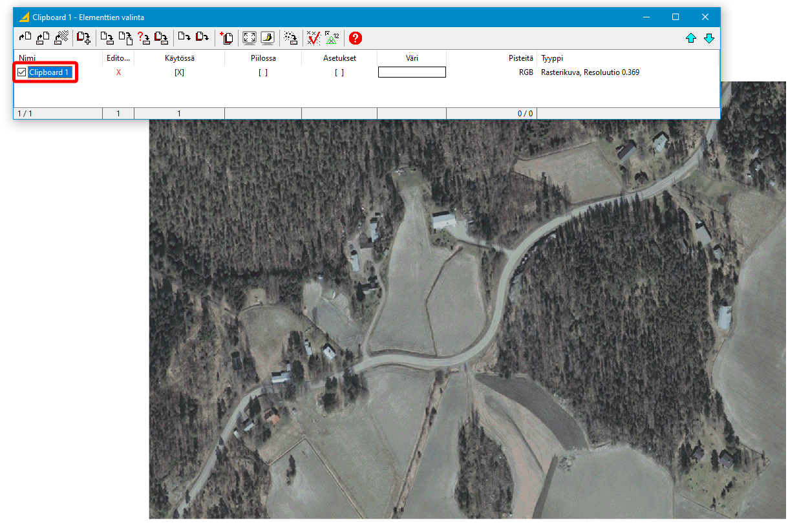Toggle the Asetukset brackets for Clipboard 1
The width and height of the screenshot is (799, 532).
point(339,72)
